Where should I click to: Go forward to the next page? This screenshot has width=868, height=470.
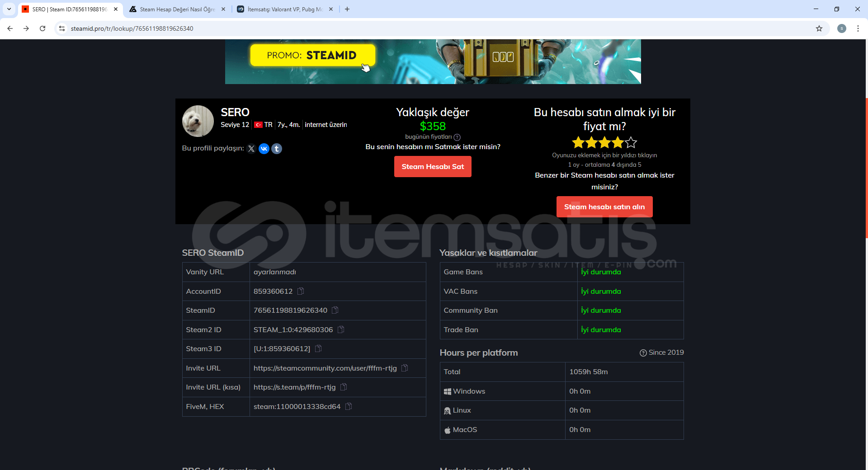coord(26,28)
